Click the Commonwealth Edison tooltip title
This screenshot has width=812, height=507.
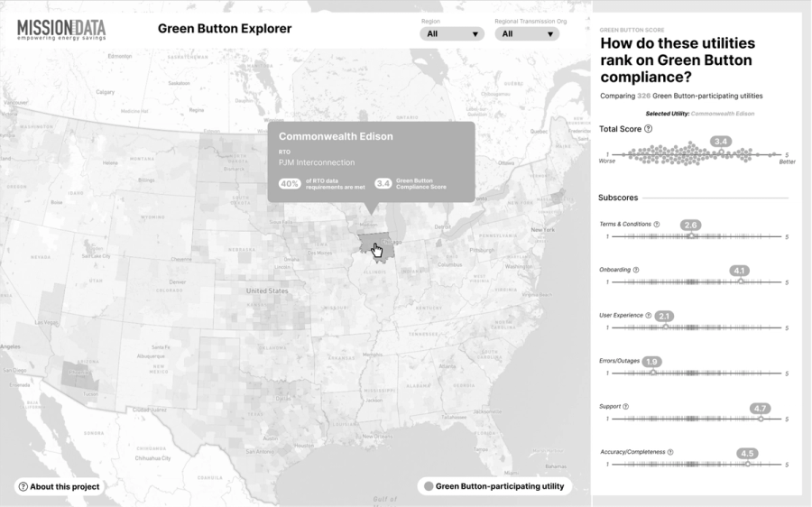coord(336,137)
